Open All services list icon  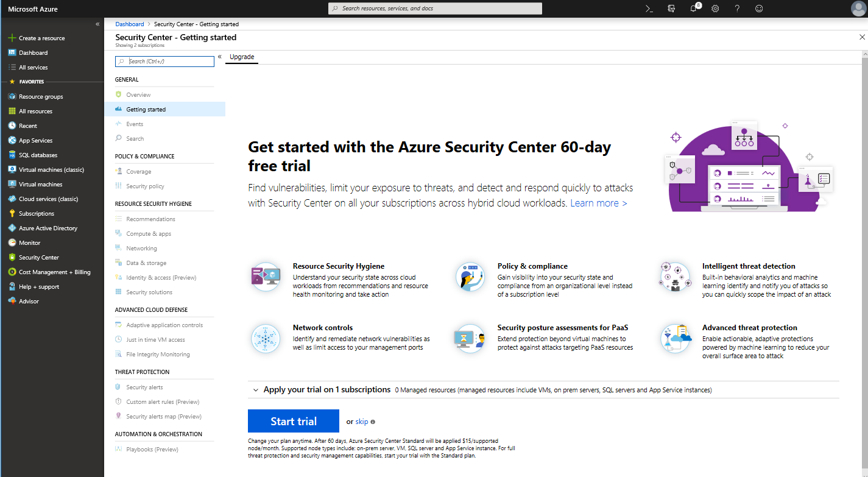12,67
